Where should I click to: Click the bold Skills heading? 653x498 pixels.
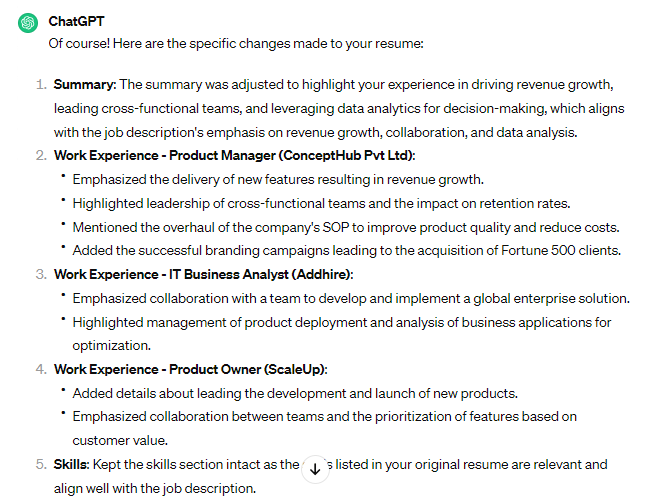tap(72, 465)
